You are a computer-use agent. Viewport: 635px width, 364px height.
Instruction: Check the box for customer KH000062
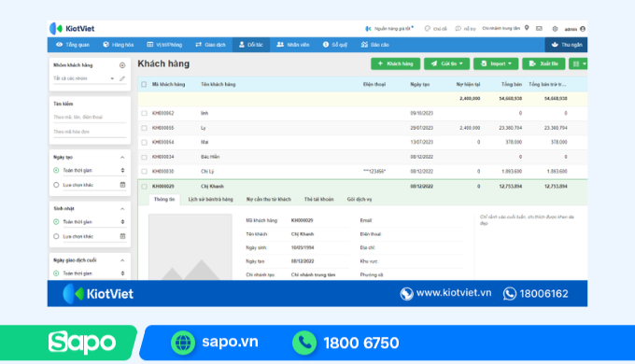(144, 113)
